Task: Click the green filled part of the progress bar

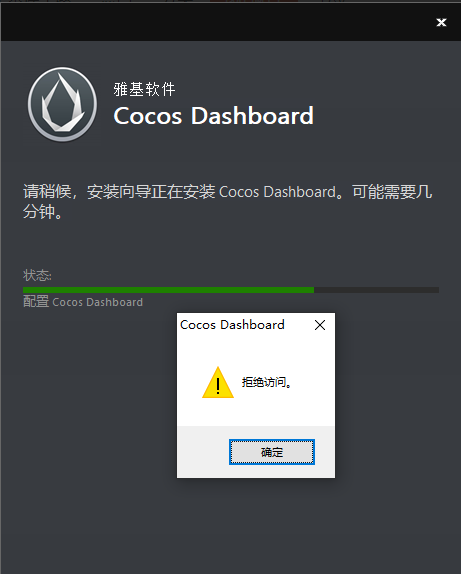Action: [168, 290]
